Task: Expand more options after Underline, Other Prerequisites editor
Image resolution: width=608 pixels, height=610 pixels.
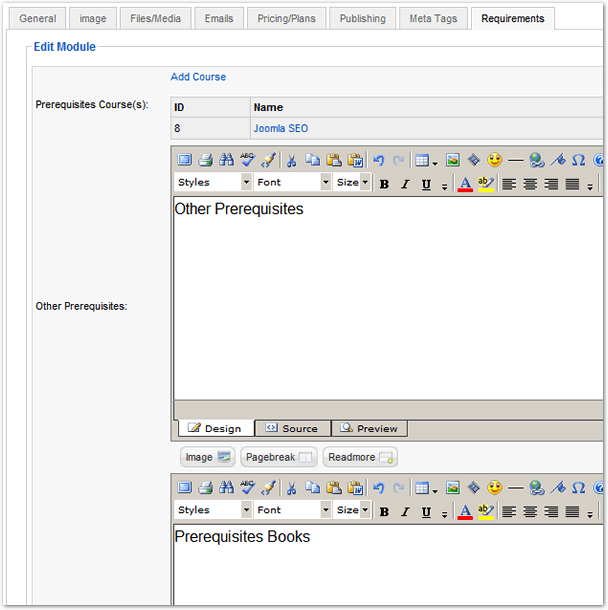Action: [x=444, y=187]
